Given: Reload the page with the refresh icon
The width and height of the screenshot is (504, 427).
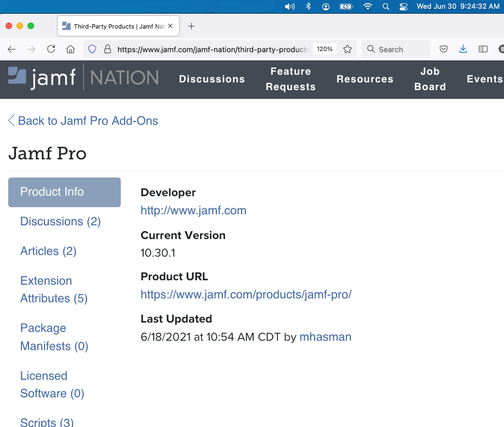Looking at the screenshot, I should pyautogui.click(x=51, y=49).
